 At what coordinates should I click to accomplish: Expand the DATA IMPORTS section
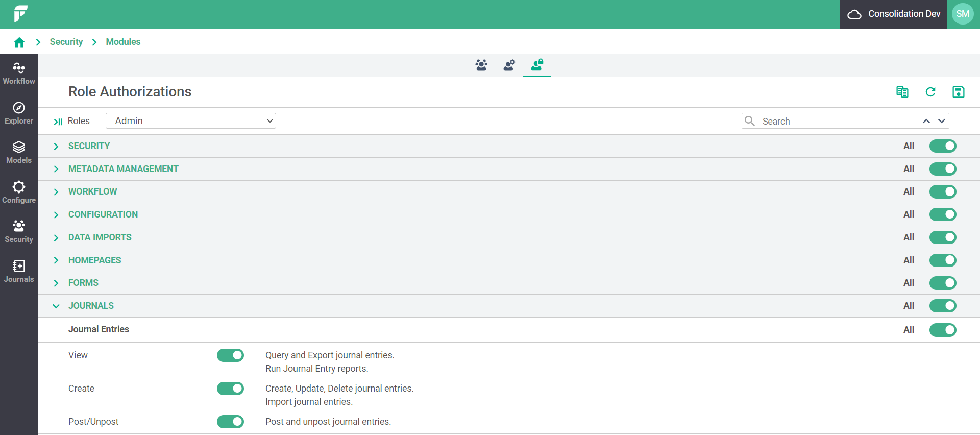pyautogui.click(x=56, y=238)
